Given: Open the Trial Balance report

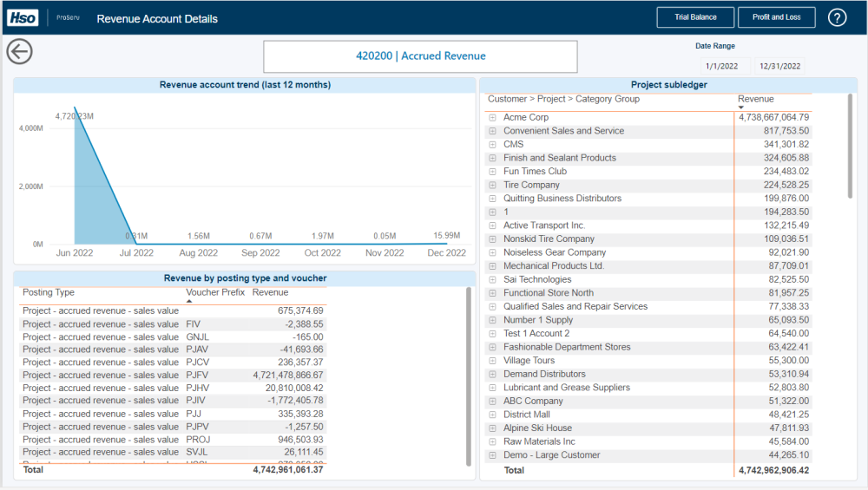Looking at the screenshot, I should click(695, 17).
